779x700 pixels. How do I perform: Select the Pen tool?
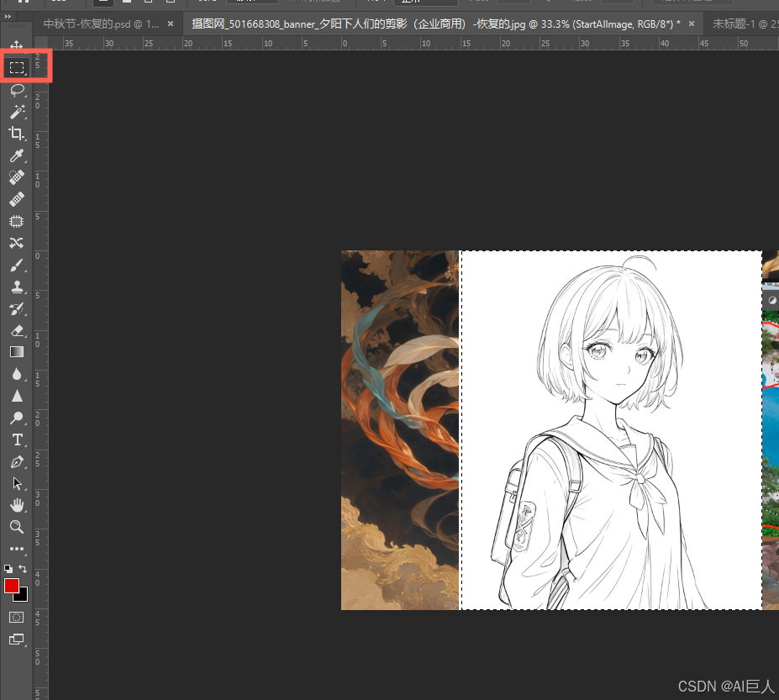pos(17,461)
